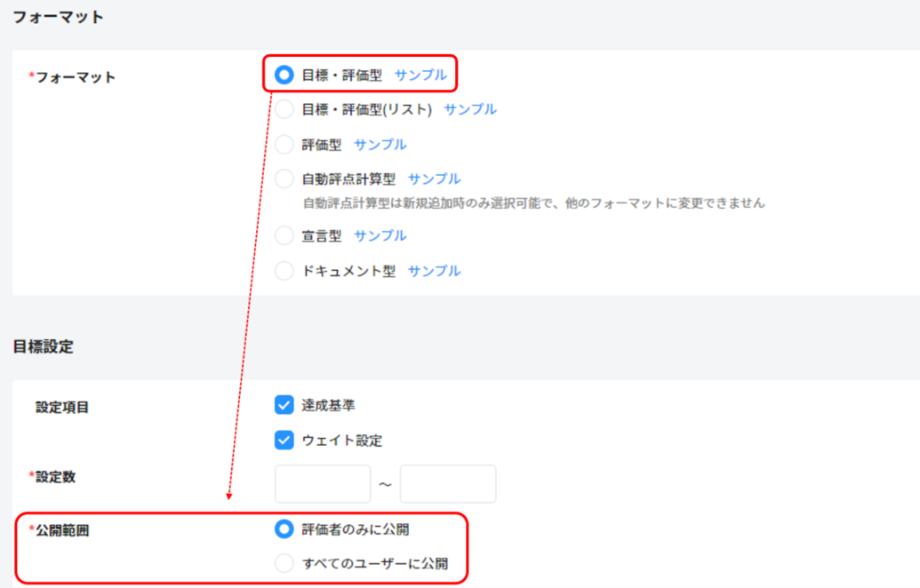Choose the 評価型 format option
920x588 pixels.
[284, 144]
